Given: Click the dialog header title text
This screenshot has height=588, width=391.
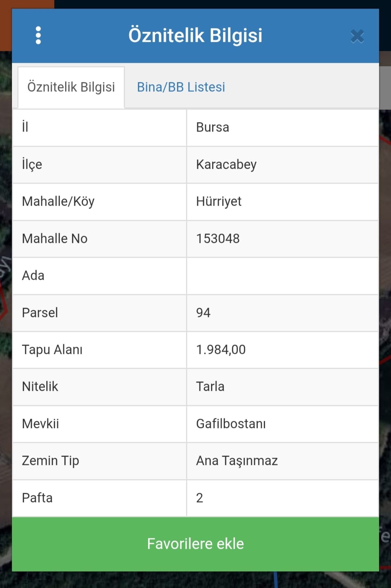Looking at the screenshot, I should pyautogui.click(x=195, y=35).
